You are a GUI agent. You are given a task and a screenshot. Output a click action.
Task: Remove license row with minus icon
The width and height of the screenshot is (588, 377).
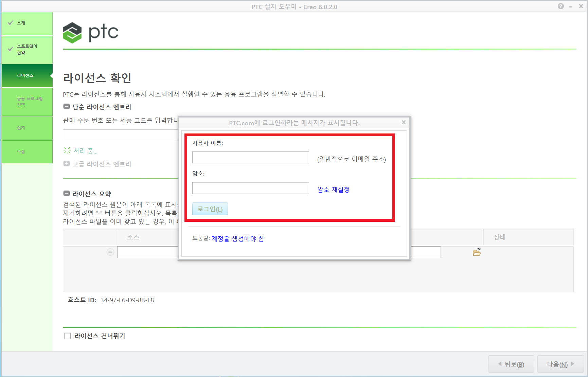[110, 252]
